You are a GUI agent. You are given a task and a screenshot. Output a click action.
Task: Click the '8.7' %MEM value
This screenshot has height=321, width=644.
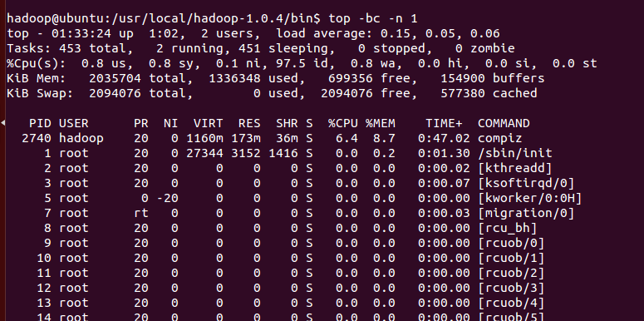(x=384, y=138)
